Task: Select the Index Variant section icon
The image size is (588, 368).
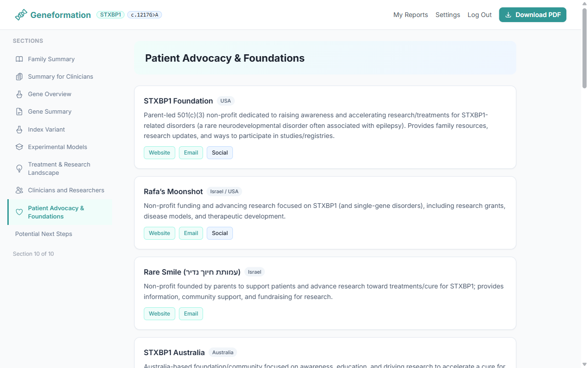Action: (19, 129)
